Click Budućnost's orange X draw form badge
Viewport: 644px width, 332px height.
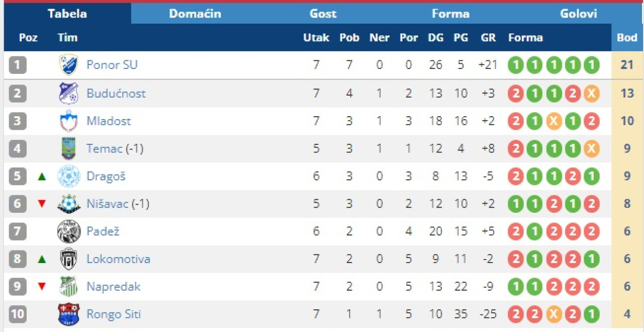click(x=592, y=93)
